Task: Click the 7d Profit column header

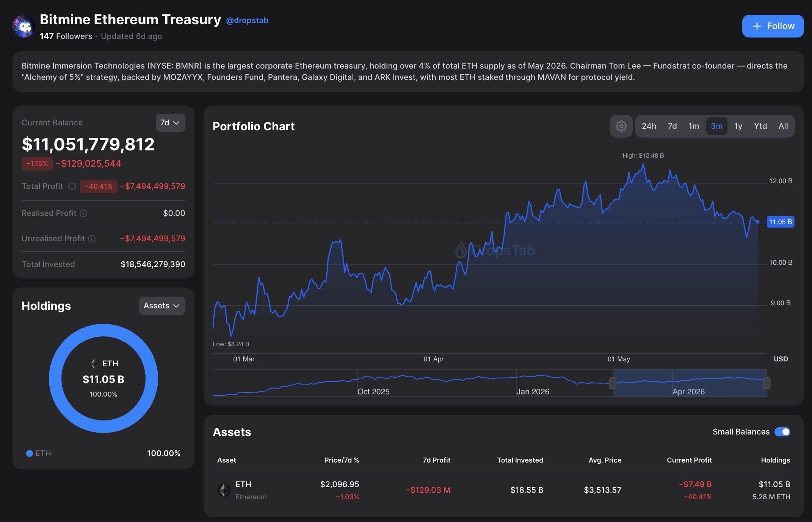Action: 436,460
